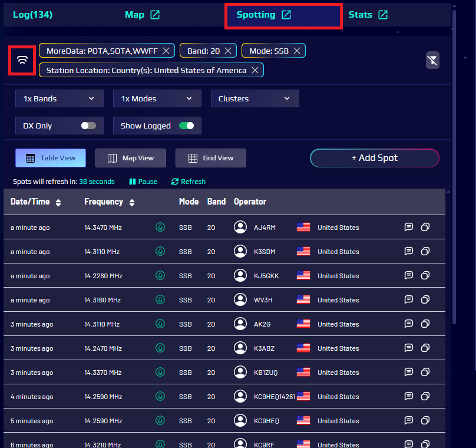Click the US flag in KC9HEQ row

[303, 420]
